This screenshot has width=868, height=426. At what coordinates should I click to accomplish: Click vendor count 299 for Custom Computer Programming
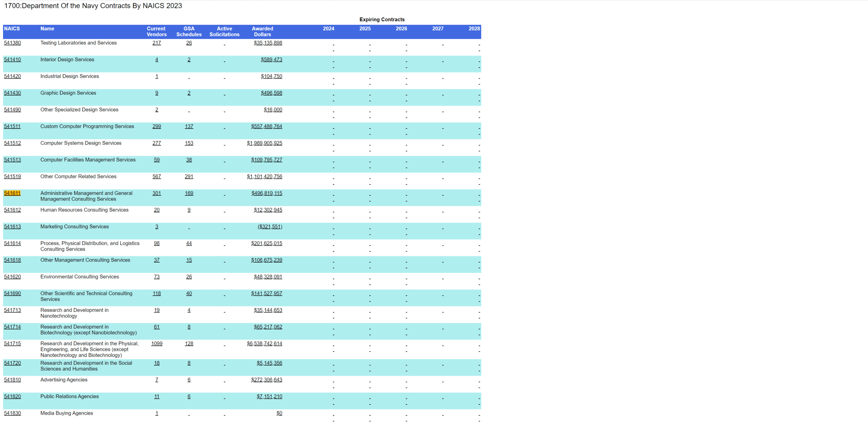(x=157, y=127)
